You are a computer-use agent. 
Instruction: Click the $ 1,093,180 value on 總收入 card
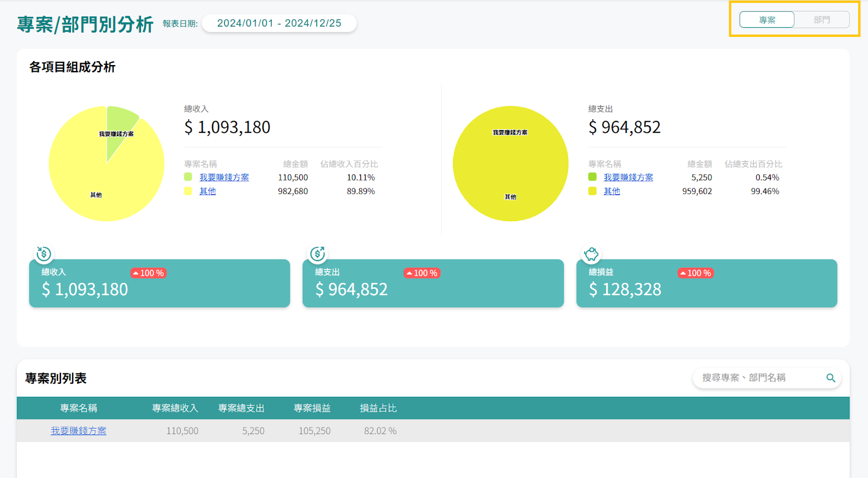(x=85, y=289)
